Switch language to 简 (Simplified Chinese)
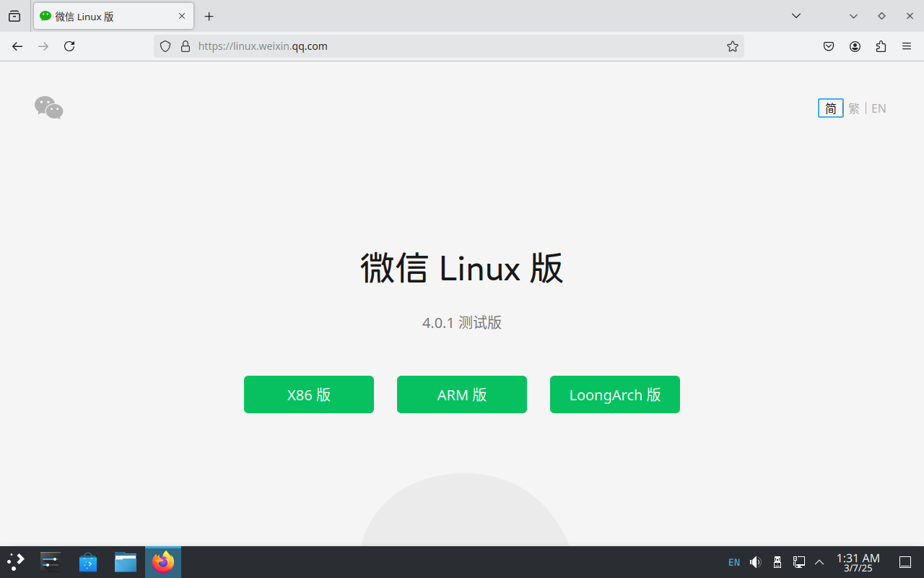Image resolution: width=924 pixels, height=578 pixels. (x=831, y=108)
